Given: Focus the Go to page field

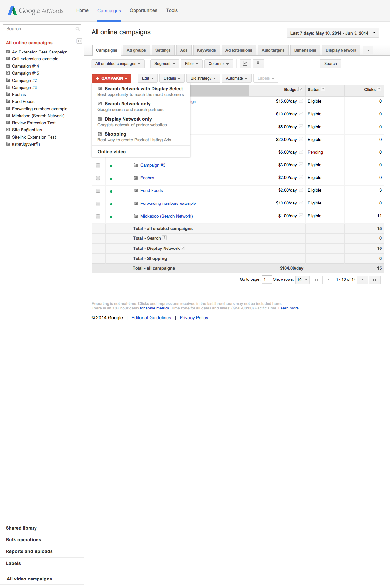Looking at the screenshot, I should click(x=267, y=280).
